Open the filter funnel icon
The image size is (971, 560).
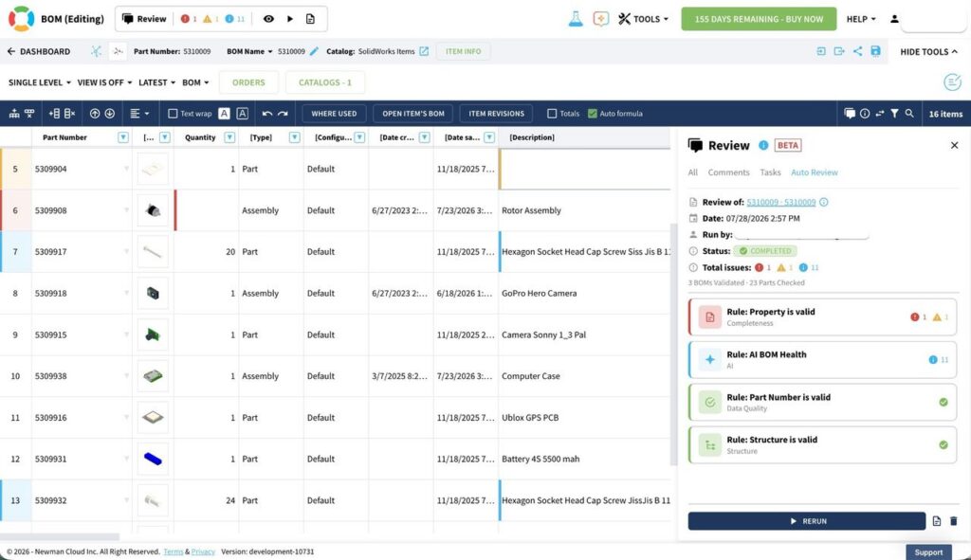[894, 114]
